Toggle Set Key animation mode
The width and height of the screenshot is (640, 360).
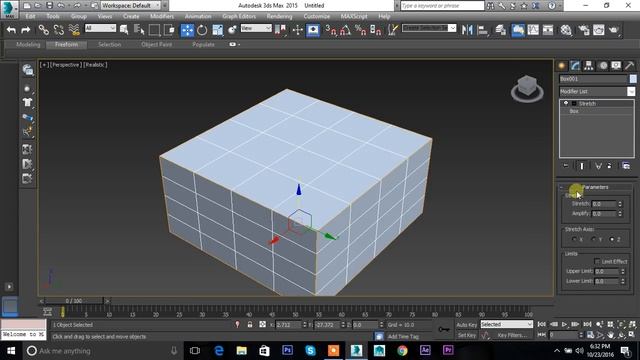coord(467,335)
